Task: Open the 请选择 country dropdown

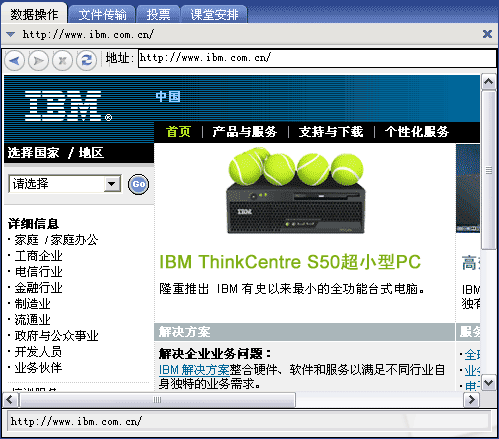Action: pyautogui.click(x=65, y=184)
